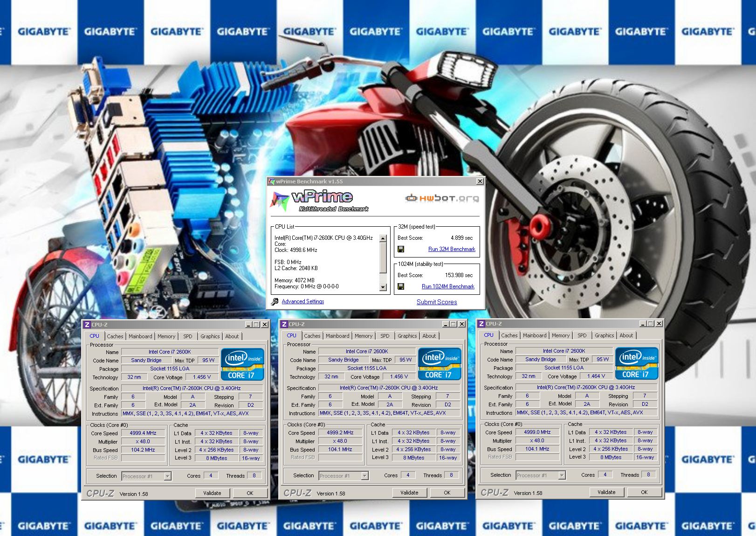Select the SPD tab in the left CPU-Z window
This screenshot has width=756, height=536.
[188, 336]
